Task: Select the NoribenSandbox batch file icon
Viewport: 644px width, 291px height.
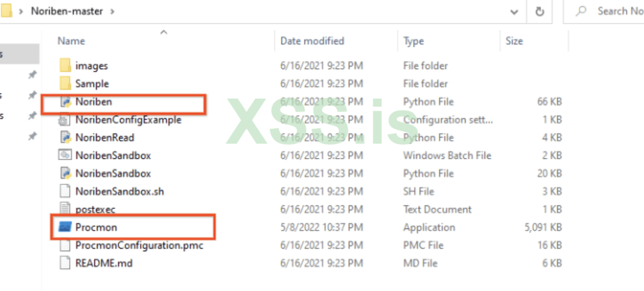Action: 65,156
